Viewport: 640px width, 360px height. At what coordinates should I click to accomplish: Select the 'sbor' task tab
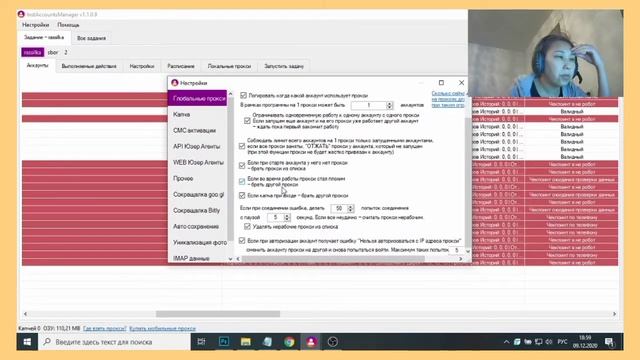click(53, 52)
